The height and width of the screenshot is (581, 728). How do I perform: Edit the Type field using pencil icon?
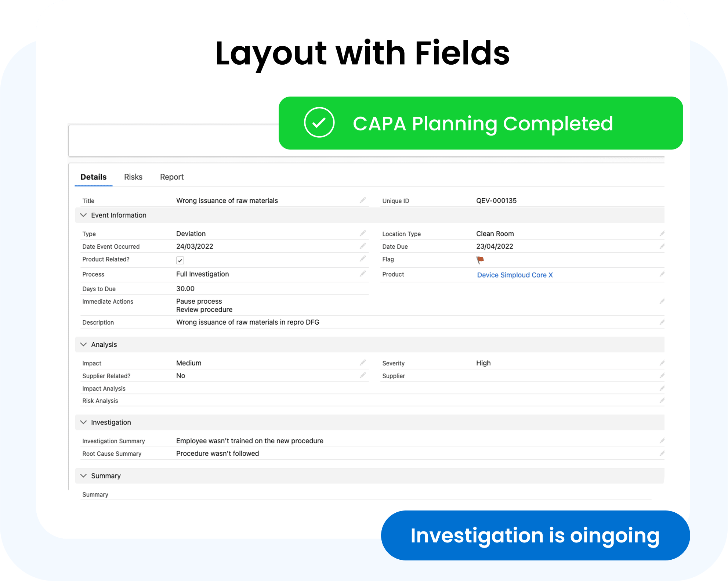(x=363, y=233)
